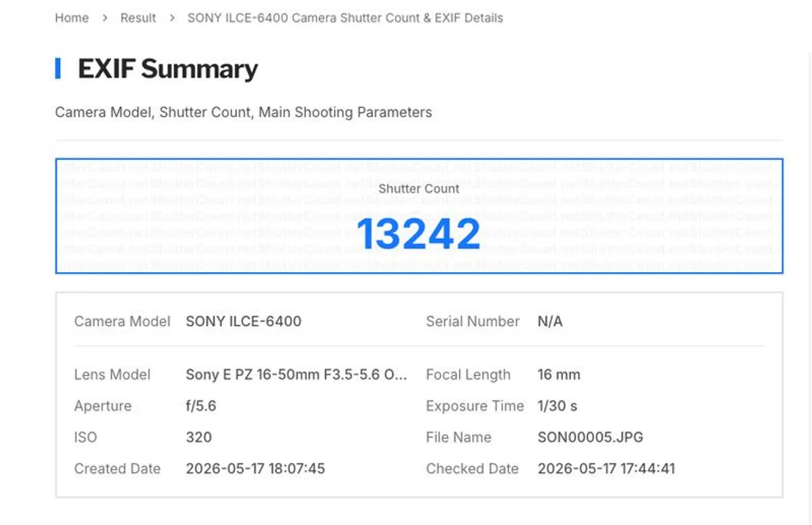Click the blue bar beside EXIF Summary
Image resolution: width=812 pixels, height=525 pixels.
click(58, 68)
